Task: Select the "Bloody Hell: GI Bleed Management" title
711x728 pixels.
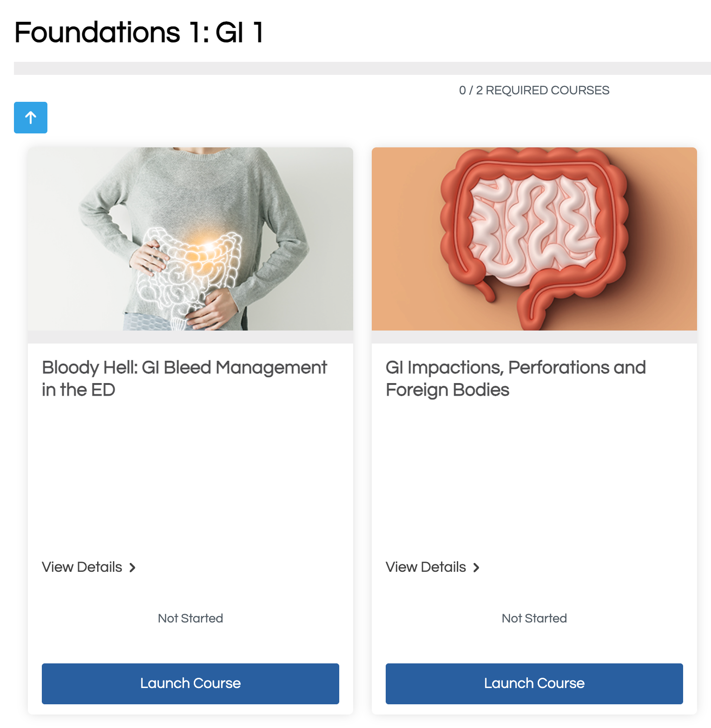Action: (x=184, y=378)
